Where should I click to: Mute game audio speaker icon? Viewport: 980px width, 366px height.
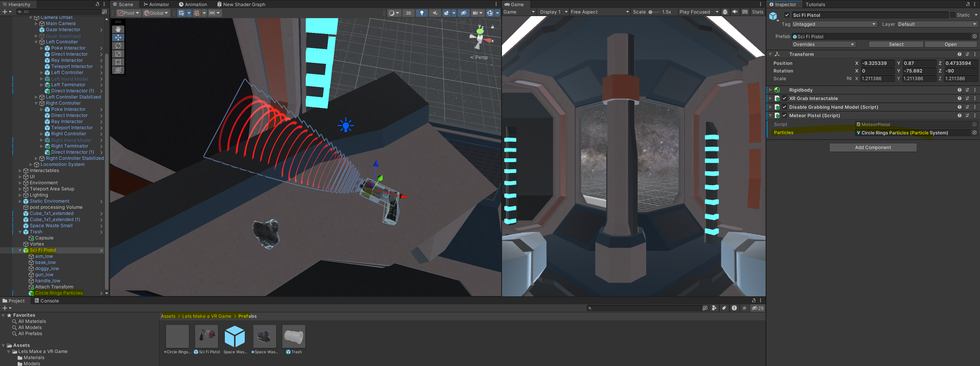(x=735, y=12)
